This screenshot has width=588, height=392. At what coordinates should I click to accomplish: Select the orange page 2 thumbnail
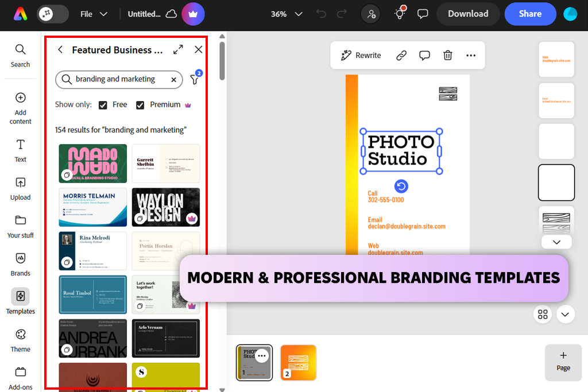click(298, 362)
